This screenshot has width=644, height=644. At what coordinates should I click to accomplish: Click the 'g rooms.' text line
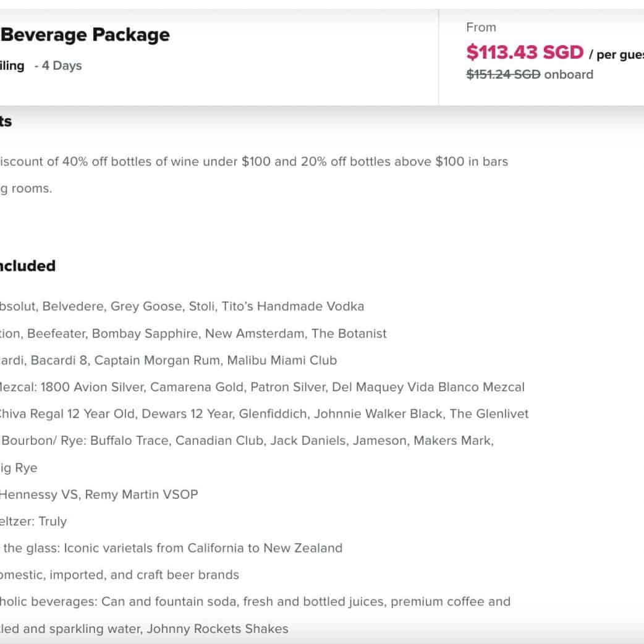point(26,189)
